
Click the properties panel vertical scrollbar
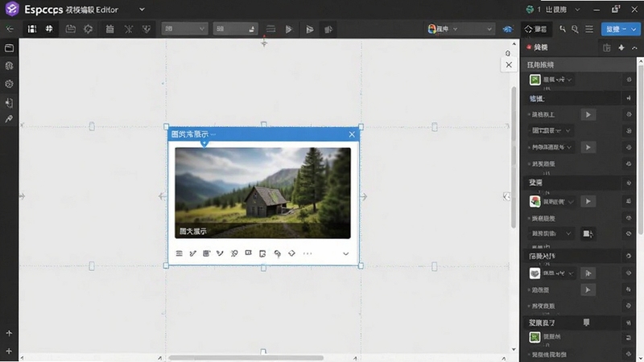[x=640, y=148]
